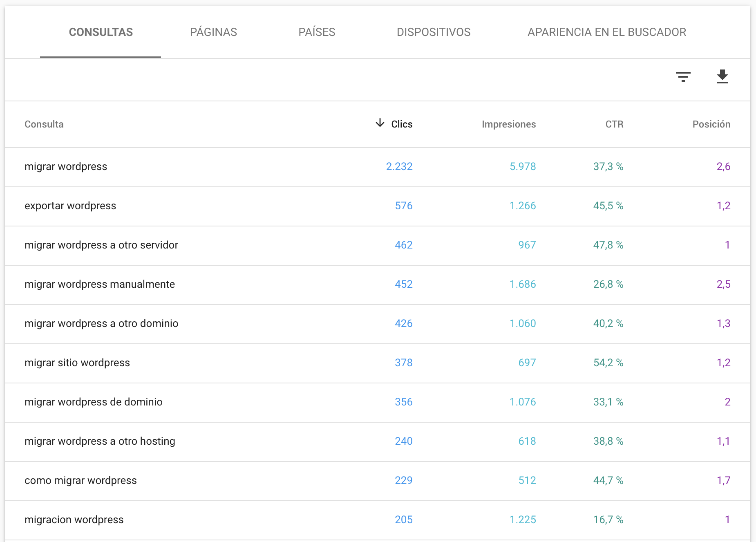Click the Consulta column header

pyautogui.click(x=44, y=124)
